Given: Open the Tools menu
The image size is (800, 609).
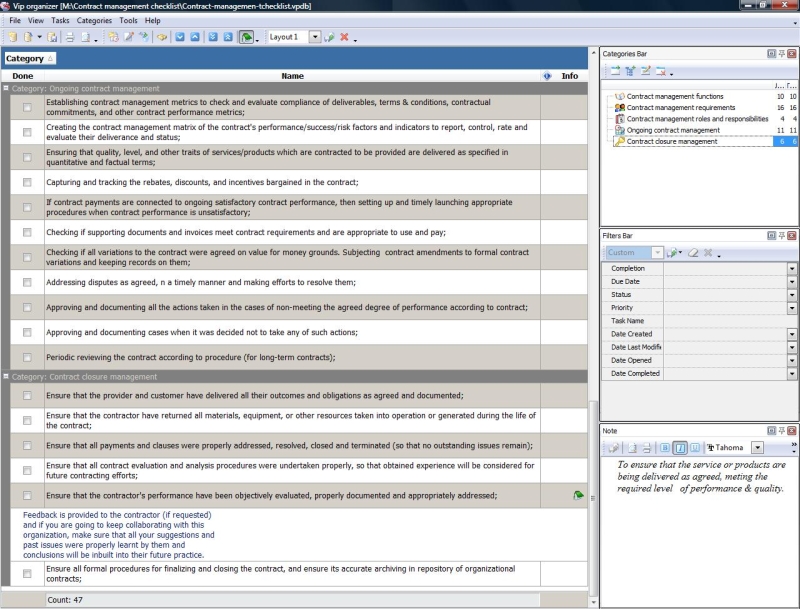Looking at the screenshot, I should click(x=128, y=20).
